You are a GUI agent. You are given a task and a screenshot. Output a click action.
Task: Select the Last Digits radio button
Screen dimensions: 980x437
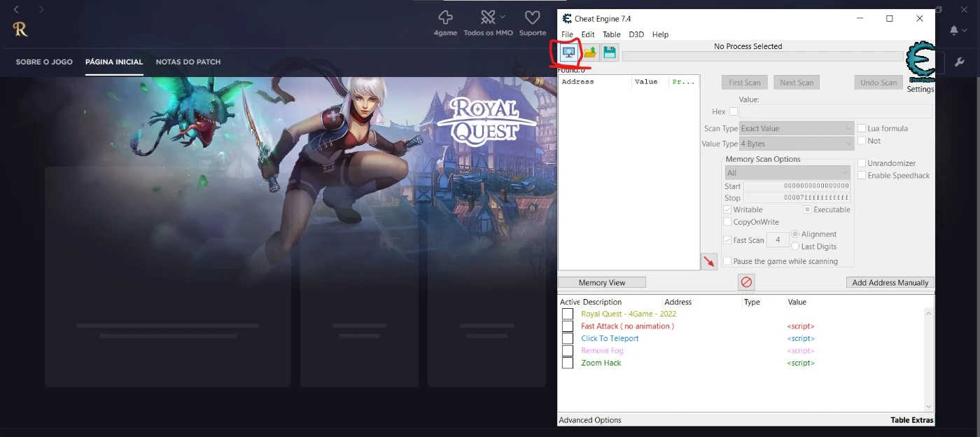[795, 247]
